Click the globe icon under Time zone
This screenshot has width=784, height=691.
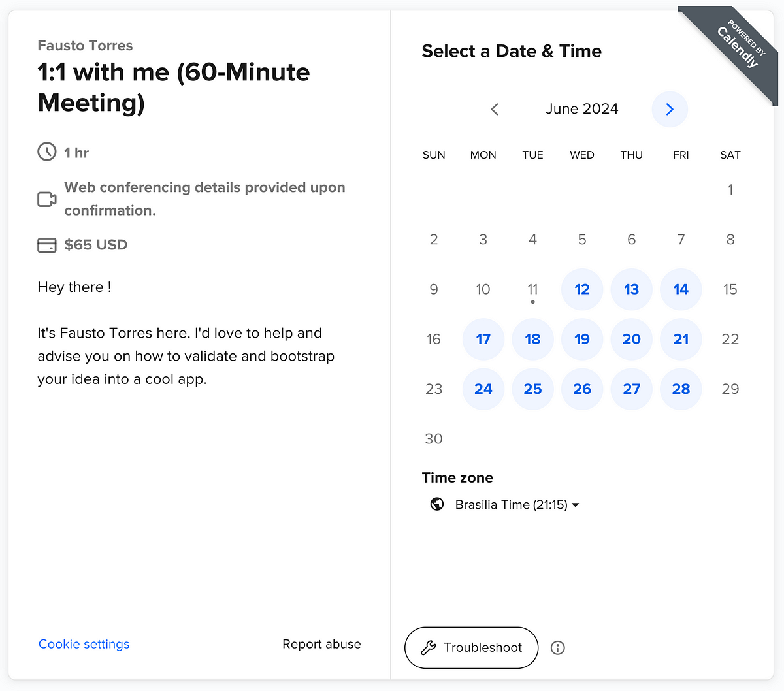coord(437,504)
